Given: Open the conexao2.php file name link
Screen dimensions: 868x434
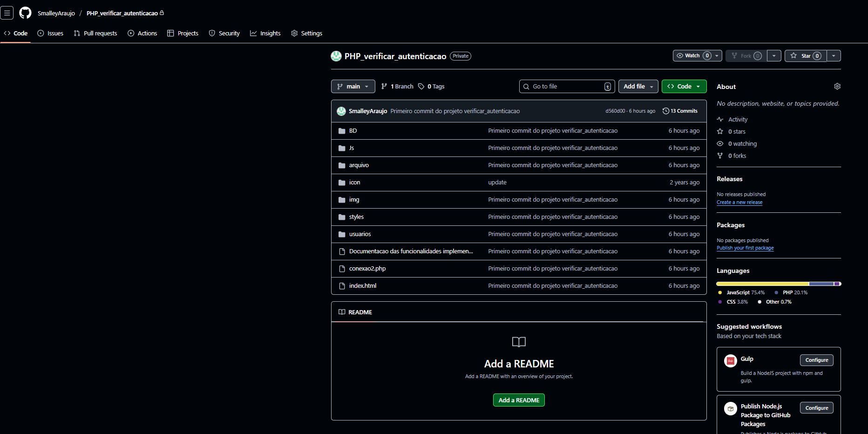Looking at the screenshot, I should (x=367, y=269).
